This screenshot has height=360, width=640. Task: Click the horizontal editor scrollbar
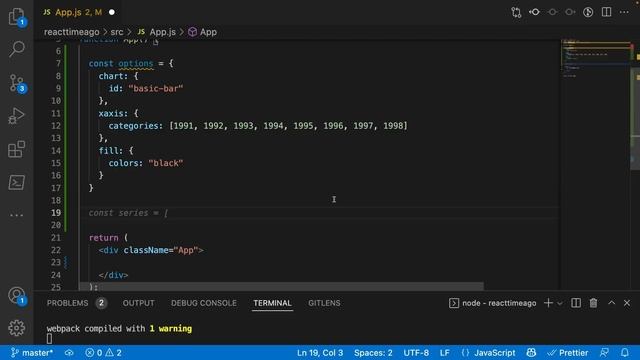click(x=282, y=286)
